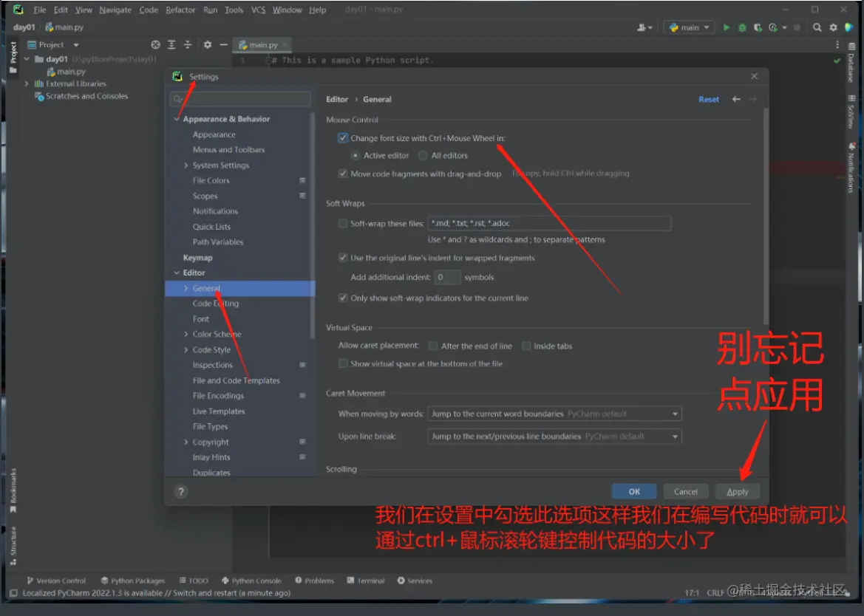
Task: Click the Run main green play icon
Action: (727, 27)
